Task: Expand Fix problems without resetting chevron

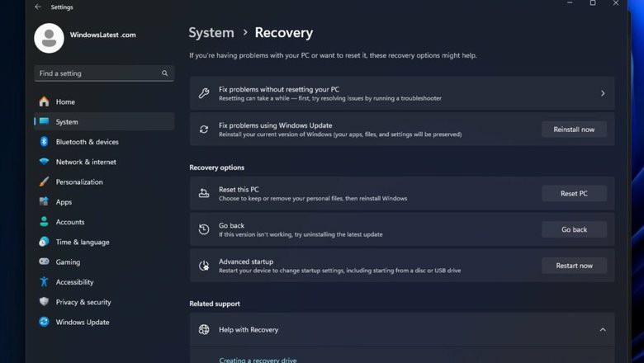Action: (x=602, y=93)
